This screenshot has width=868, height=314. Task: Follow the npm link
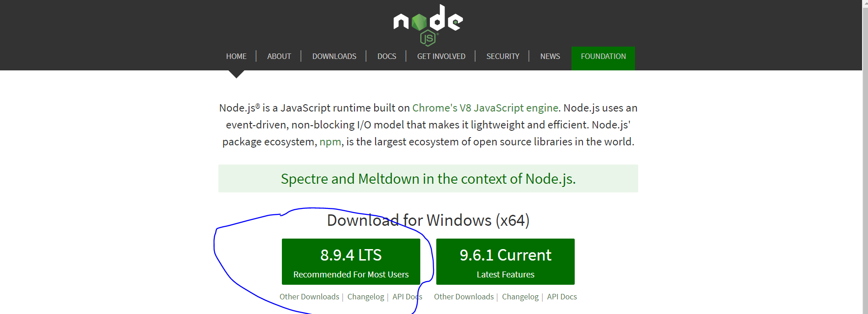click(330, 142)
